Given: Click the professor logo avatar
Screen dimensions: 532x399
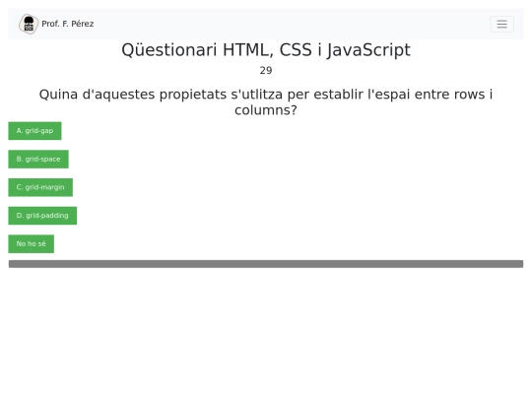Looking at the screenshot, I should coord(29,24).
